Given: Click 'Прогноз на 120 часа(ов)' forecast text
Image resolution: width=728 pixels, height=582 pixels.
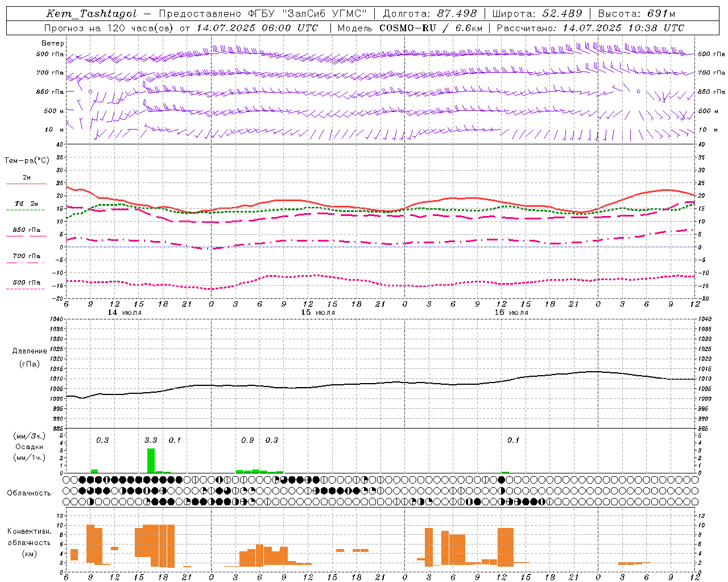Looking at the screenshot, I should click(109, 28).
